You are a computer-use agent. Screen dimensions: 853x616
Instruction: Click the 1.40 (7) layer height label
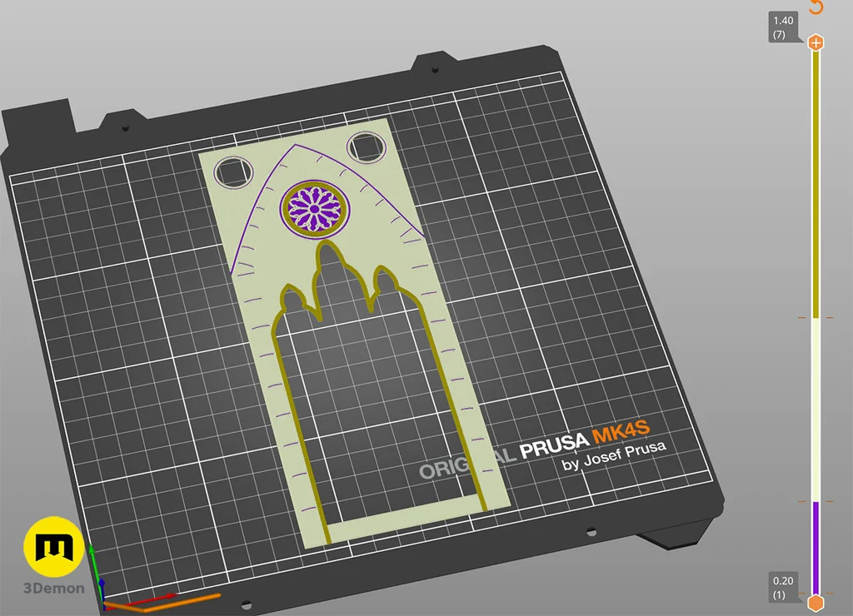pos(784,27)
